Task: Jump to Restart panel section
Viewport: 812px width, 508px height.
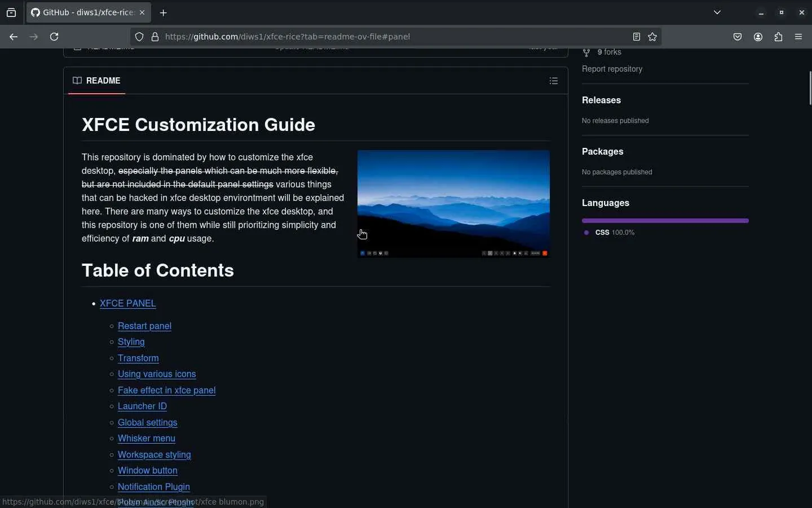Action: pos(145,326)
